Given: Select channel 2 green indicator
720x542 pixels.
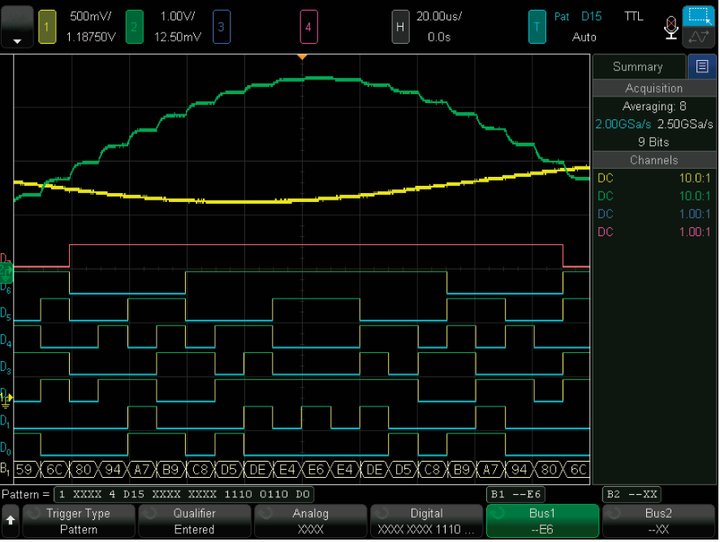Looking at the screenshot, I should pyautogui.click(x=134, y=27).
